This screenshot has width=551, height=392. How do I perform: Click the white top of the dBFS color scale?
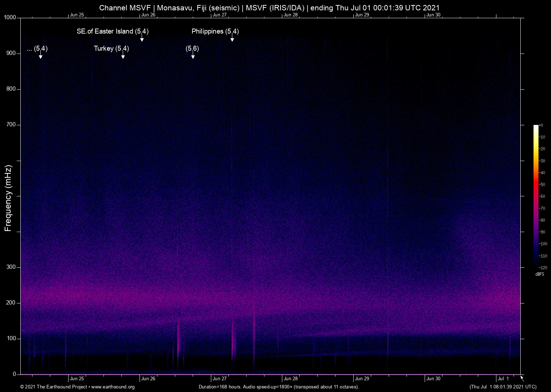click(536, 126)
